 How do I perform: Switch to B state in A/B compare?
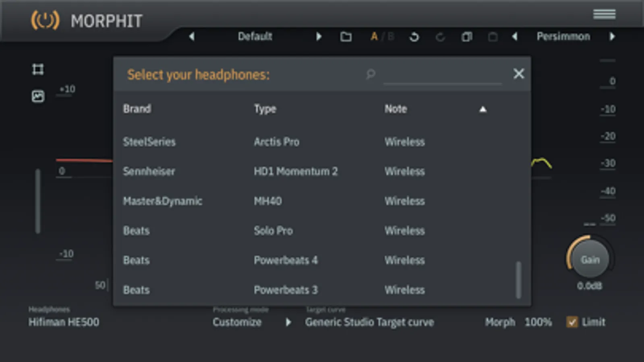(x=390, y=37)
